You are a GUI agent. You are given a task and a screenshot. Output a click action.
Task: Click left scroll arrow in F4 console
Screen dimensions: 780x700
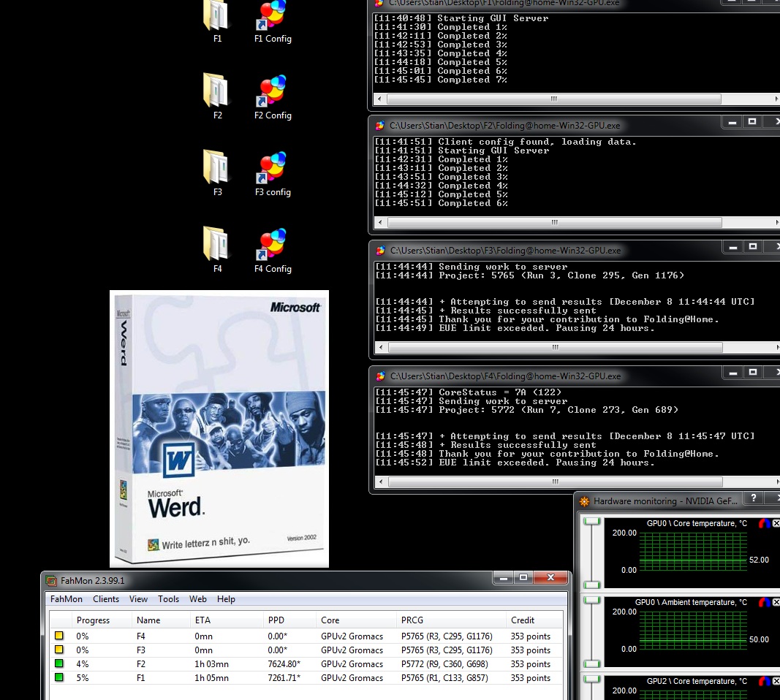[x=381, y=482]
